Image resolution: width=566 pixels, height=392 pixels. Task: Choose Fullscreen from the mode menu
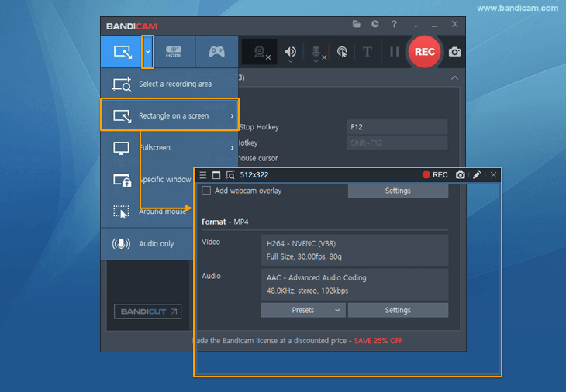point(169,147)
